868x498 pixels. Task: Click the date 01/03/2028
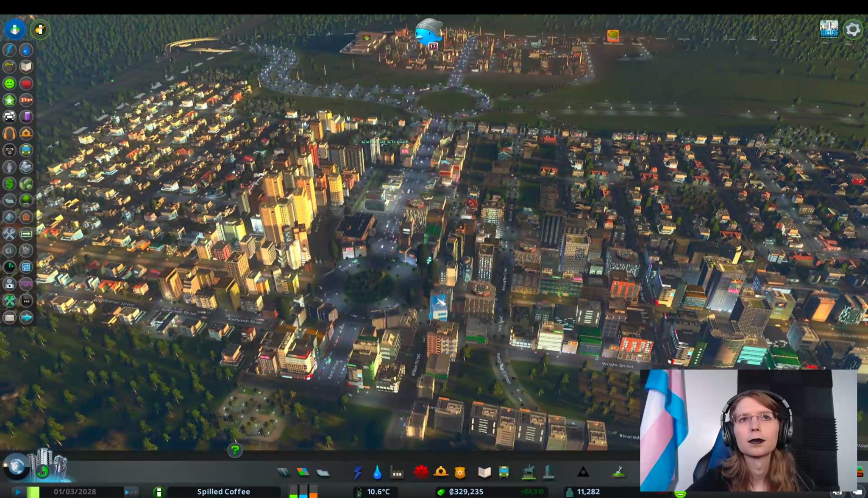coord(75,492)
